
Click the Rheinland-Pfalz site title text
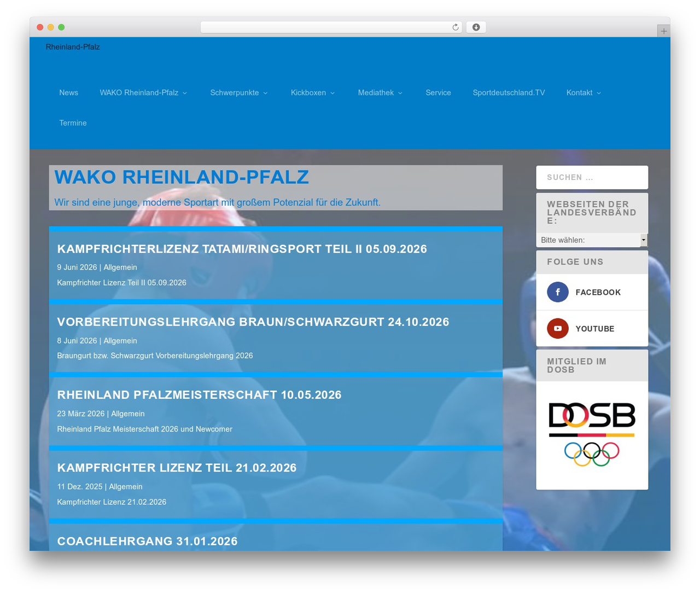pyautogui.click(x=73, y=47)
